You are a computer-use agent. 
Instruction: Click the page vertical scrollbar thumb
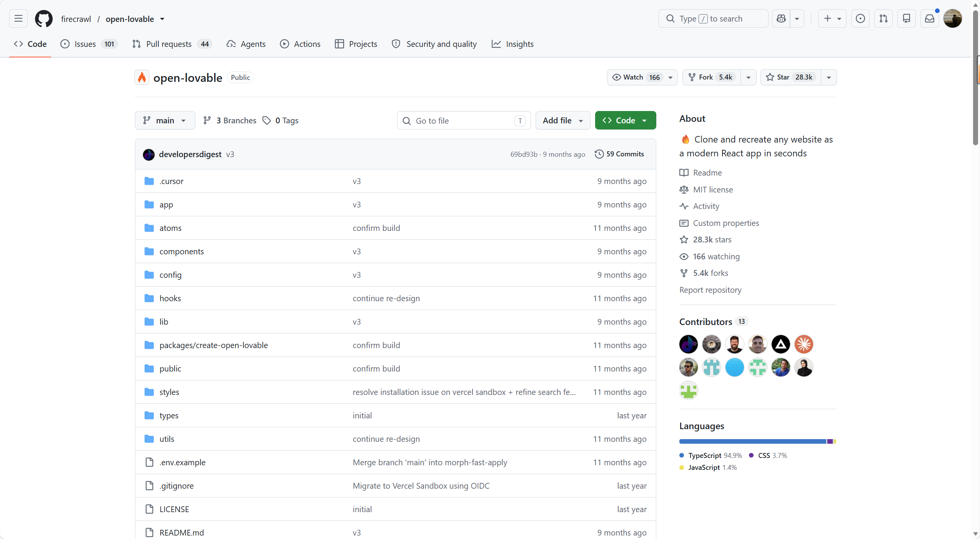(975, 78)
